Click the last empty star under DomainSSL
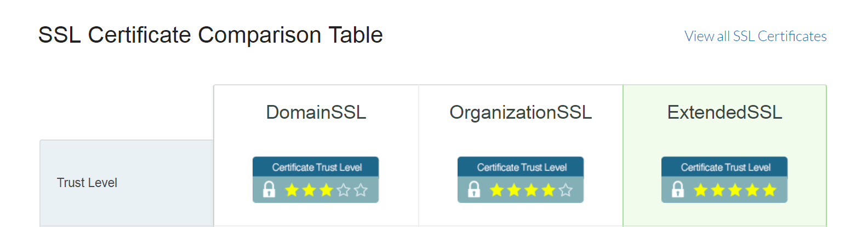868x227 pixels. (x=361, y=190)
